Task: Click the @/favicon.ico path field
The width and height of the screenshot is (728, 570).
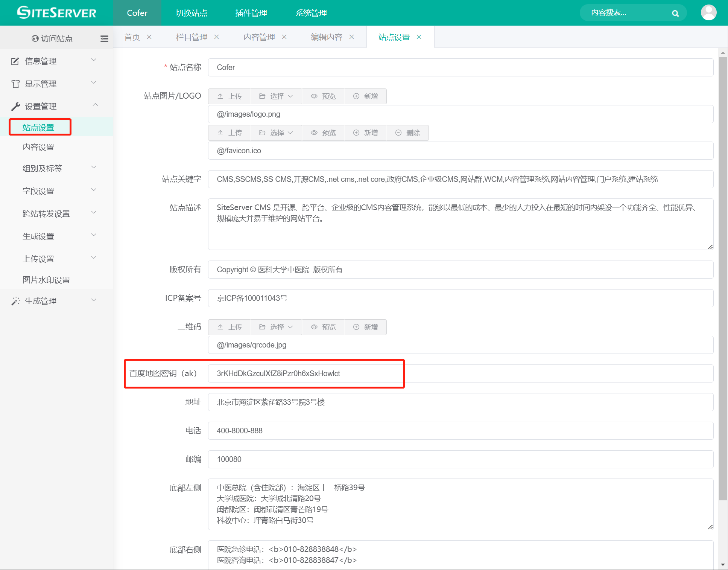Action: (461, 151)
